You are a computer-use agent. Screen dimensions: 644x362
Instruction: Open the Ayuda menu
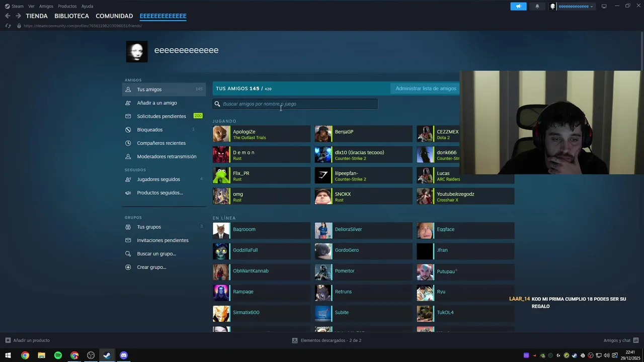tap(87, 7)
